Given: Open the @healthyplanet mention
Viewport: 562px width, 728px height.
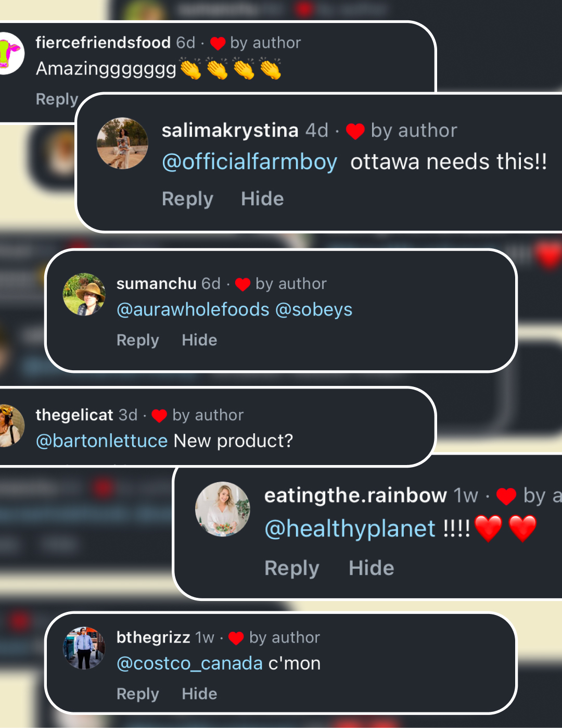Looking at the screenshot, I should tap(350, 529).
